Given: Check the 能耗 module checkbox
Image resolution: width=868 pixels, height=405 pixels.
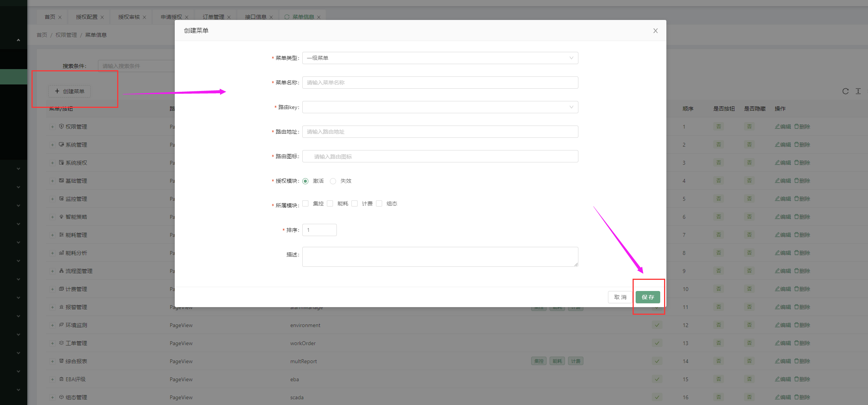Looking at the screenshot, I should (x=330, y=203).
